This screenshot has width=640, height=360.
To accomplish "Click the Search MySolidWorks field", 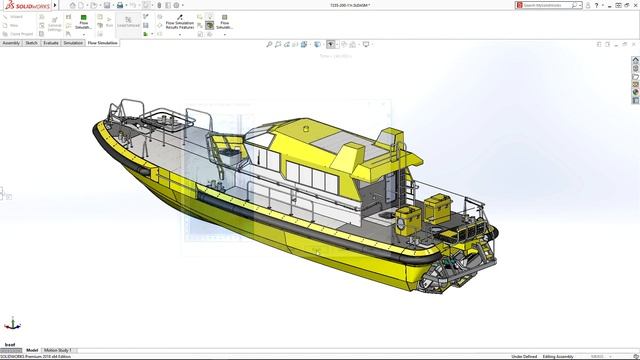I will point(548,5).
